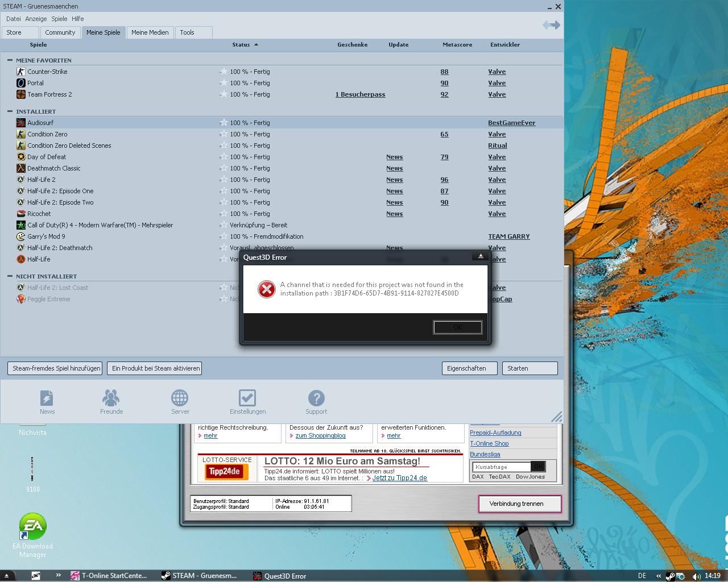The image size is (728, 582).
Task: Expand taskbar quick launch chevron
Action: point(58,576)
